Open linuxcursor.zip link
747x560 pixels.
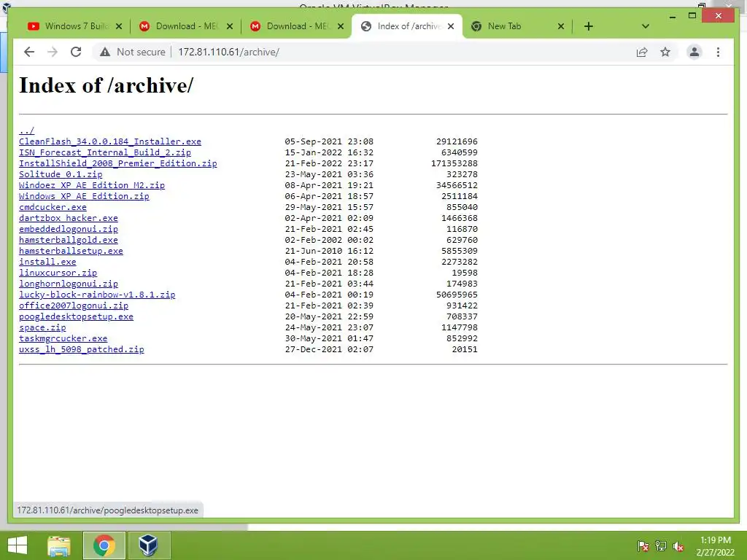(x=58, y=273)
